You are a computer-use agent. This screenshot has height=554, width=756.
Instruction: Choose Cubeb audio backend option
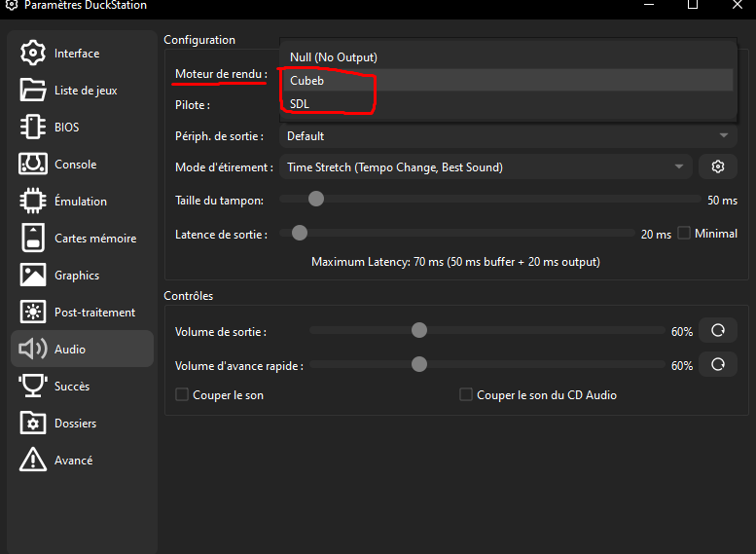click(508, 81)
